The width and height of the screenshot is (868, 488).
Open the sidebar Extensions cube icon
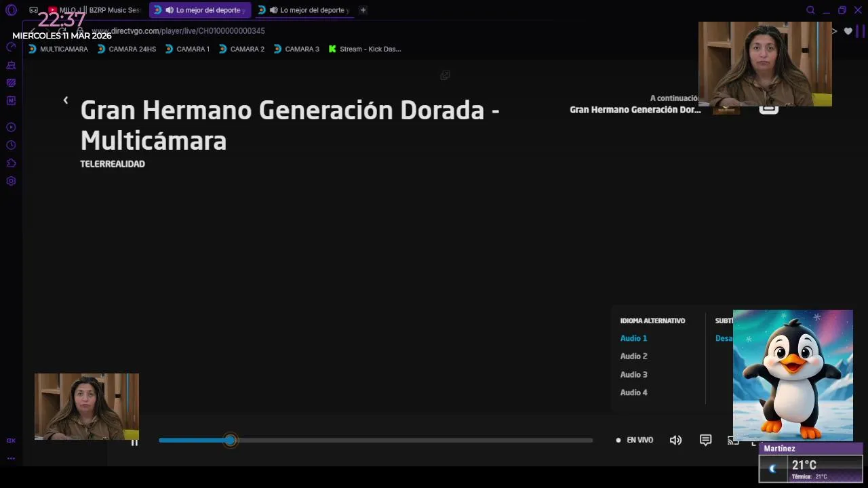tap(11, 163)
